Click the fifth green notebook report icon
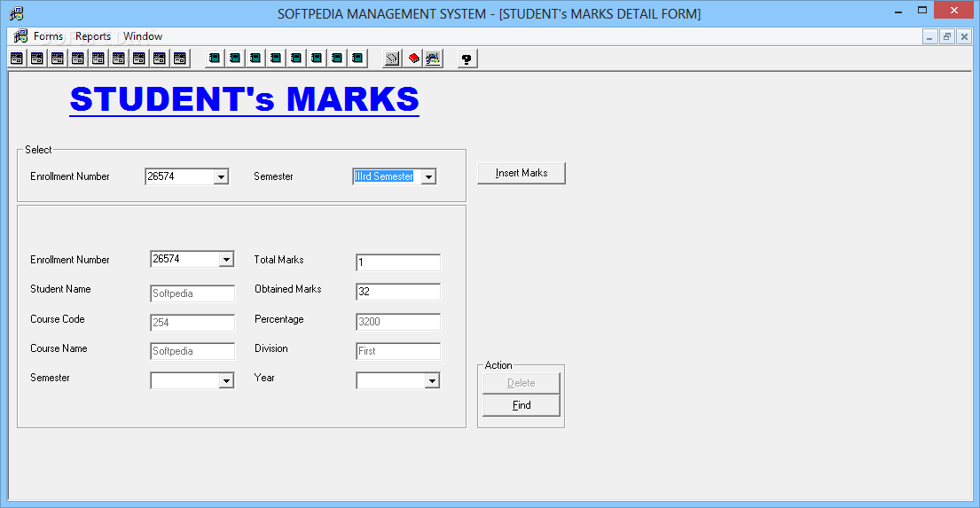 (x=296, y=59)
